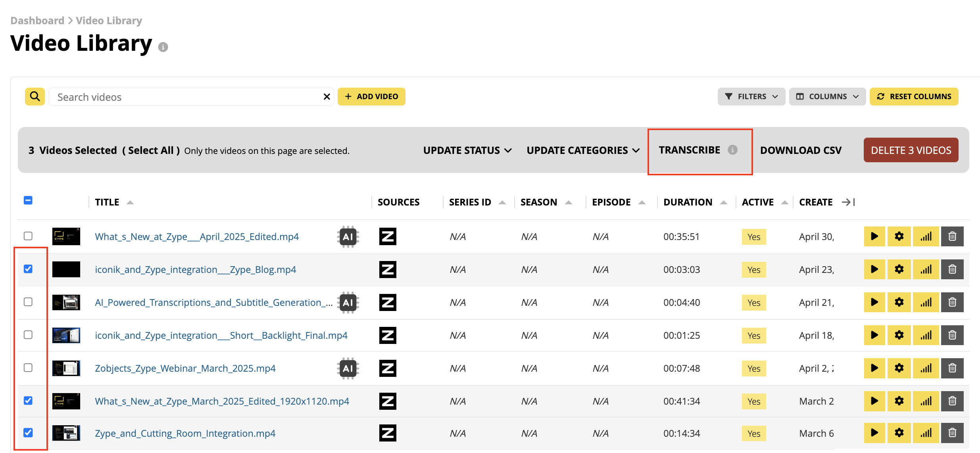
Task: Click the Video Library breadcrumb
Action: pyautogui.click(x=109, y=21)
